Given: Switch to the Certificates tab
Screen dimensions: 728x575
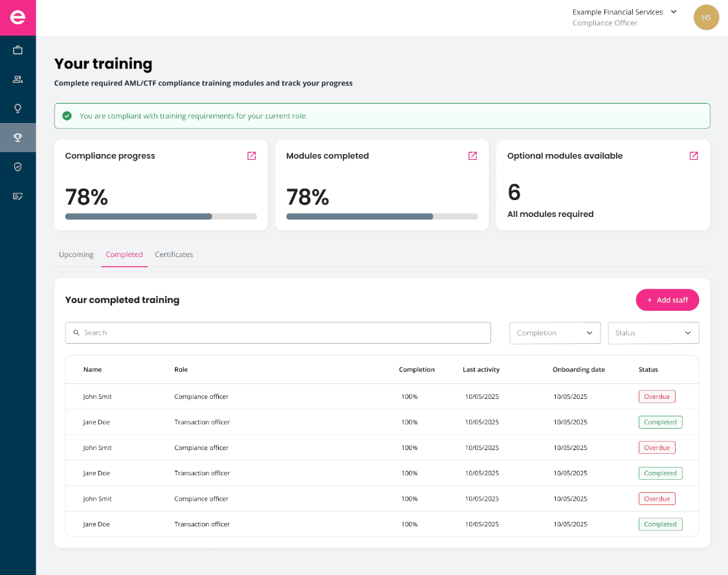Looking at the screenshot, I should tap(174, 254).
